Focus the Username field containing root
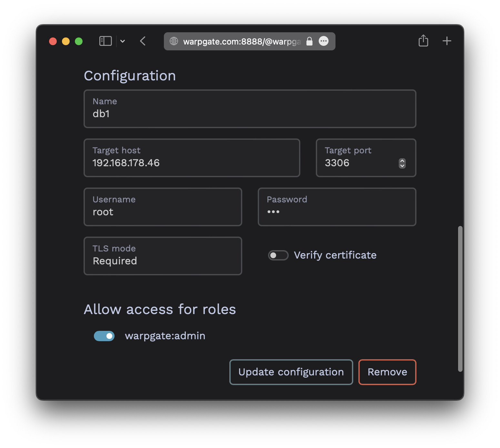The image size is (500, 448). (163, 207)
